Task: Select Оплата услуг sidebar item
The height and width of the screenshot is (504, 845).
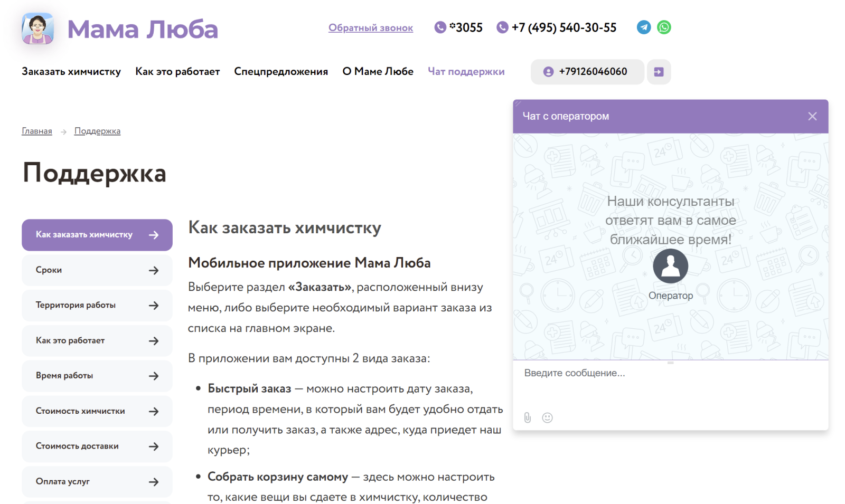Action: (x=97, y=482)
